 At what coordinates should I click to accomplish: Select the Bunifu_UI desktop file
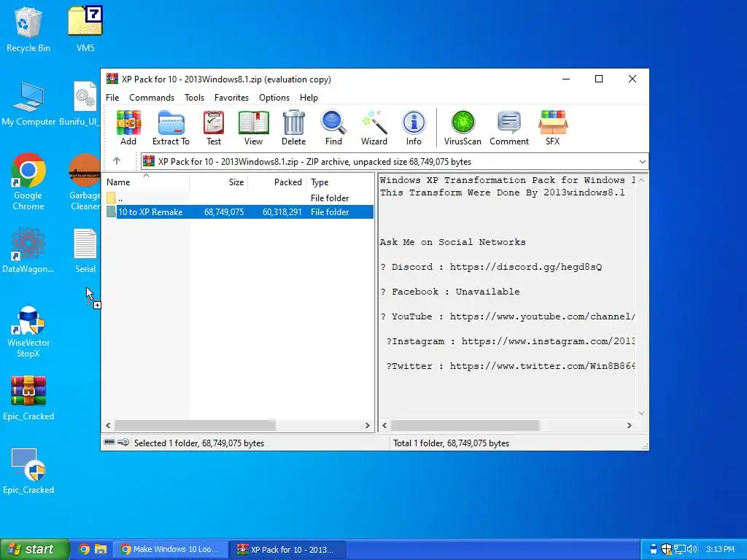pyautogui.click(x=80, y=104)
